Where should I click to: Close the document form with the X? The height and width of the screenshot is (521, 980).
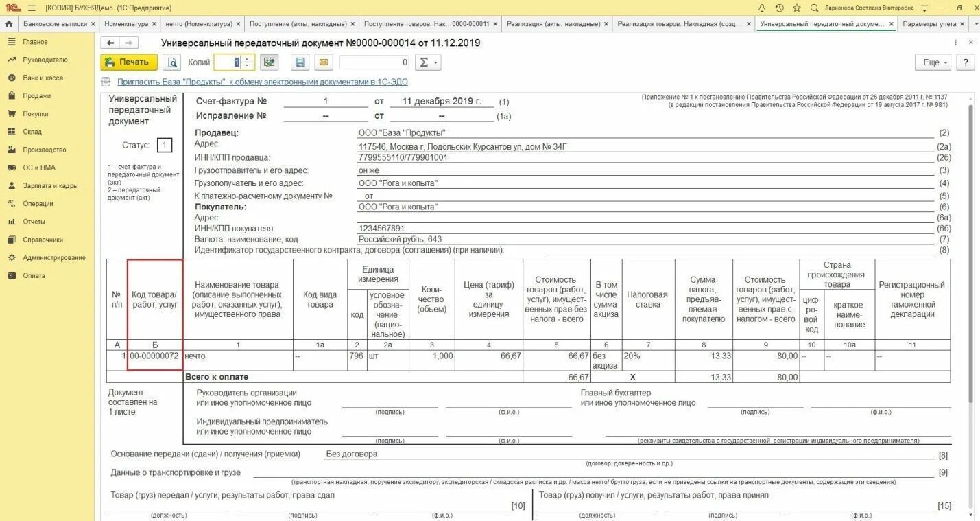970,43
